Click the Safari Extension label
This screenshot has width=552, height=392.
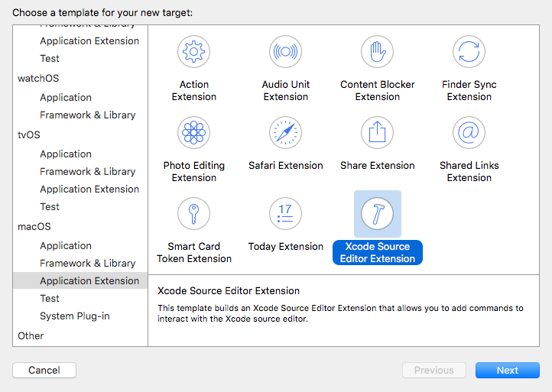[x=285, y=165]
